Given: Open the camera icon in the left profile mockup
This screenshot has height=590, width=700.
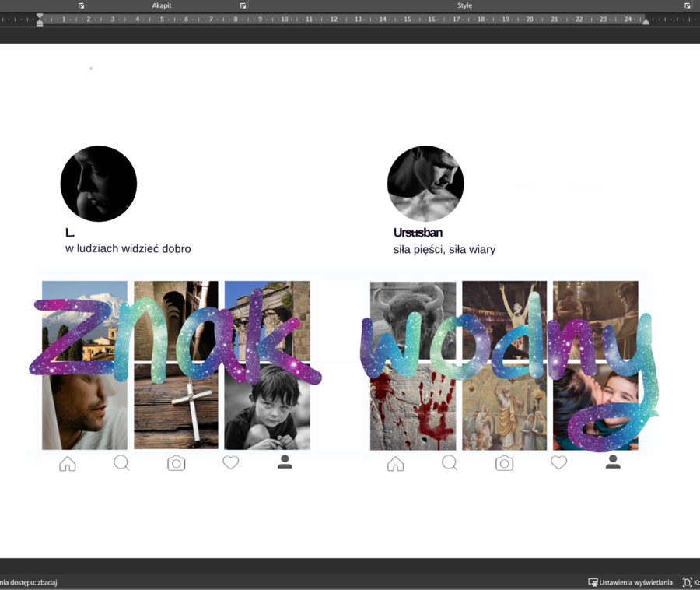Looking at the screenshot, I should click(x=177, y=462).
